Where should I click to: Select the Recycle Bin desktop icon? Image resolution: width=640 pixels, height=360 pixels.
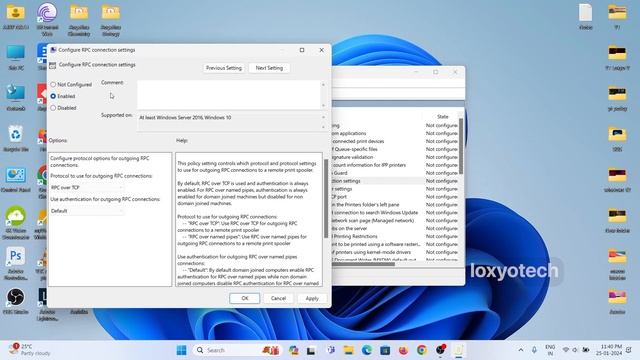pos(16,139)
